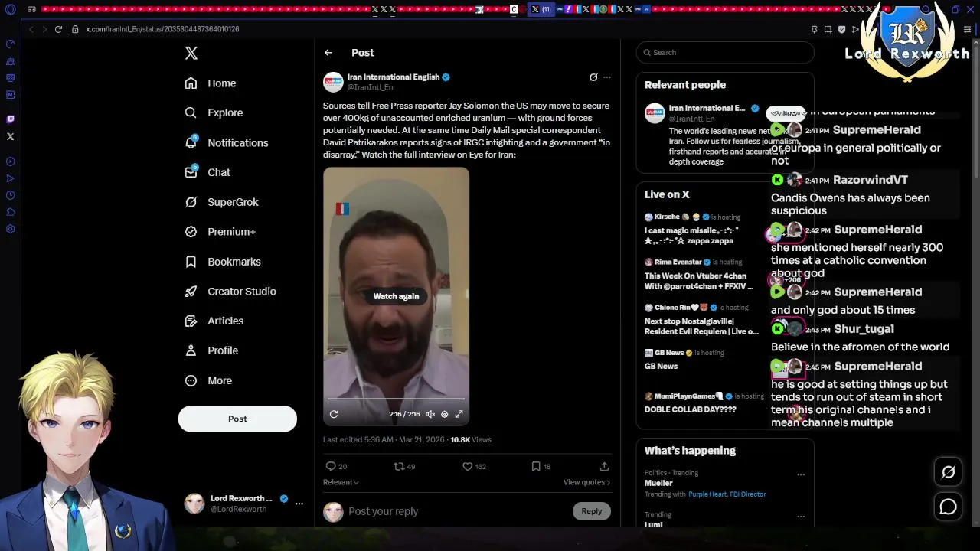The width and height of the screenshot is (980, 551).
Task: Open Chat messages
Action: click(x=207, y=172)
